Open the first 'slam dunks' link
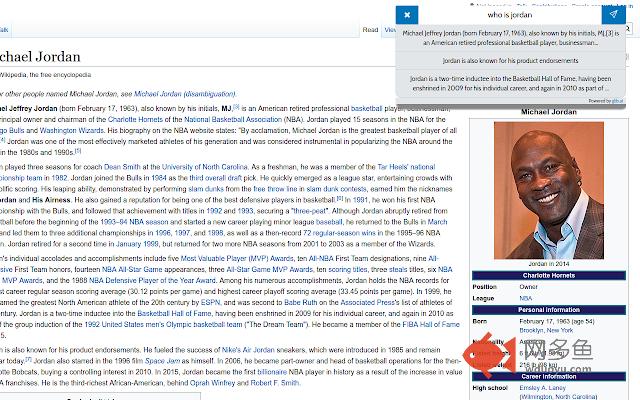Screen dimensions: 640x400 click(206, 189)
